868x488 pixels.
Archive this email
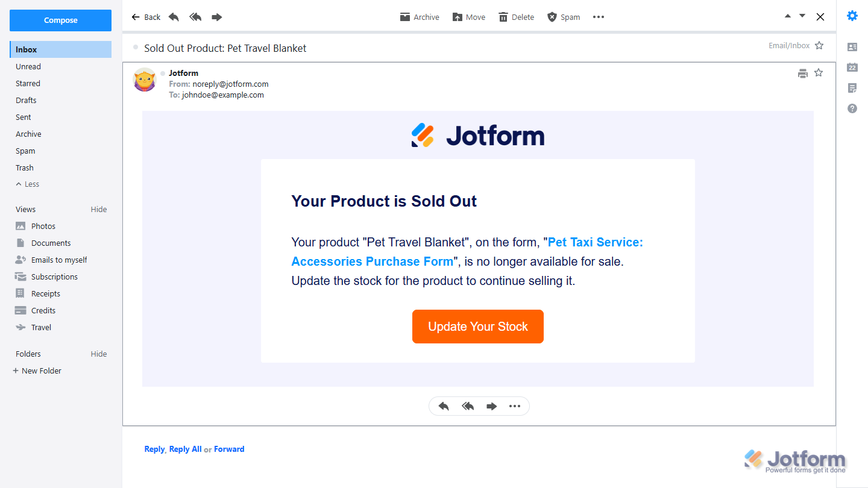420,17
